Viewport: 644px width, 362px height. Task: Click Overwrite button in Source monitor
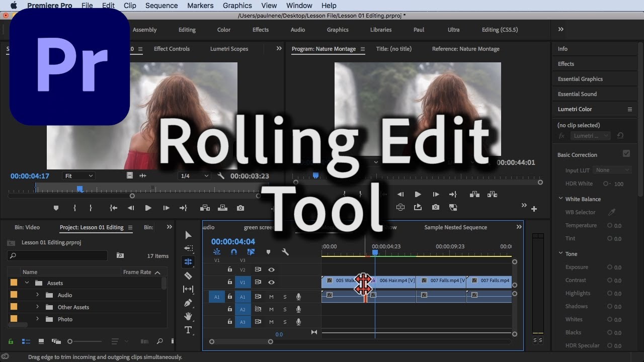222,208
